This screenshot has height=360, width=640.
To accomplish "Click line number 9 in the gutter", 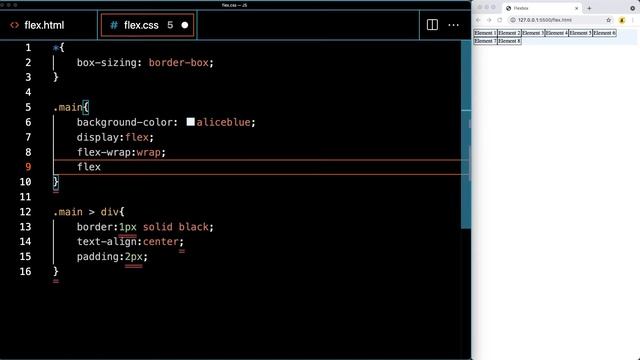I will click(28, 167).
